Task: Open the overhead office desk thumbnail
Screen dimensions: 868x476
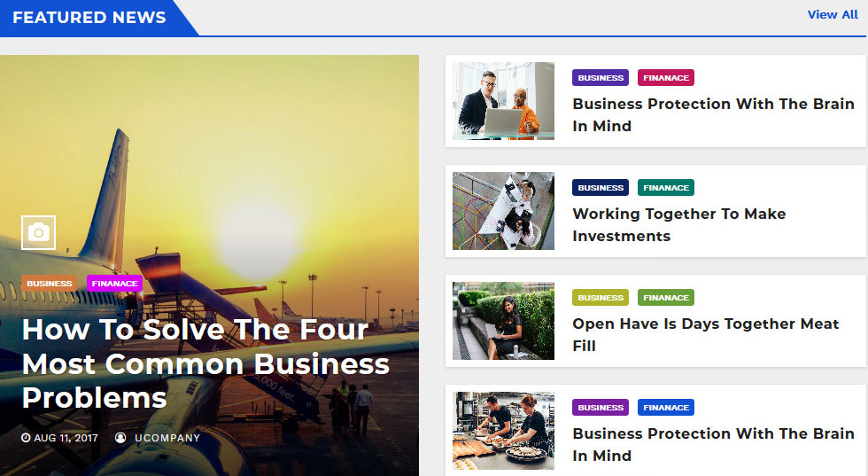Action: pyautogui.click(x=503, y=211)
